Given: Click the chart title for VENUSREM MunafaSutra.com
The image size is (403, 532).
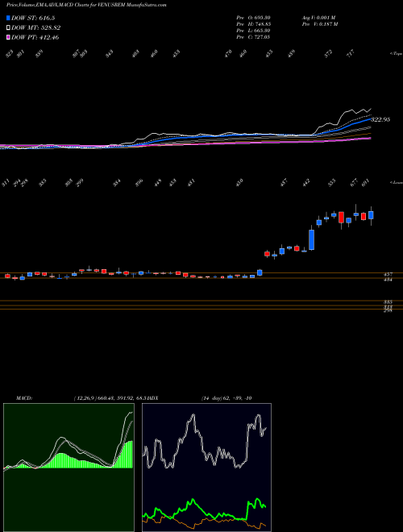Looking at the screenshot, I should (x=86, y=6).
